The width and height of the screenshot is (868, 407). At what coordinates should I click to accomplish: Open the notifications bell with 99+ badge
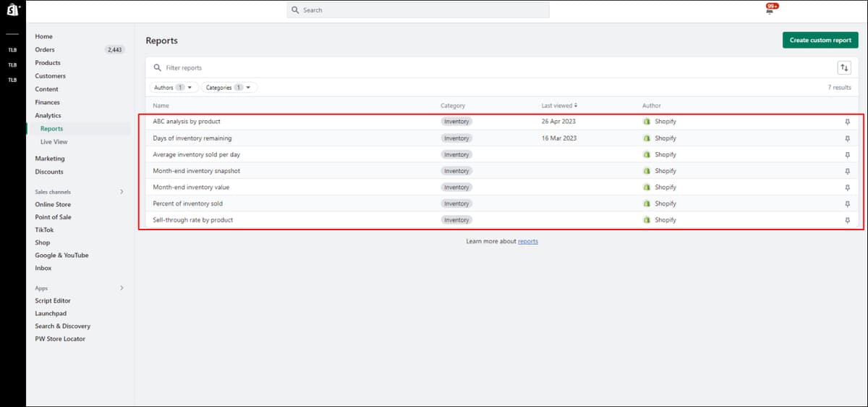(x=771, y=9)
